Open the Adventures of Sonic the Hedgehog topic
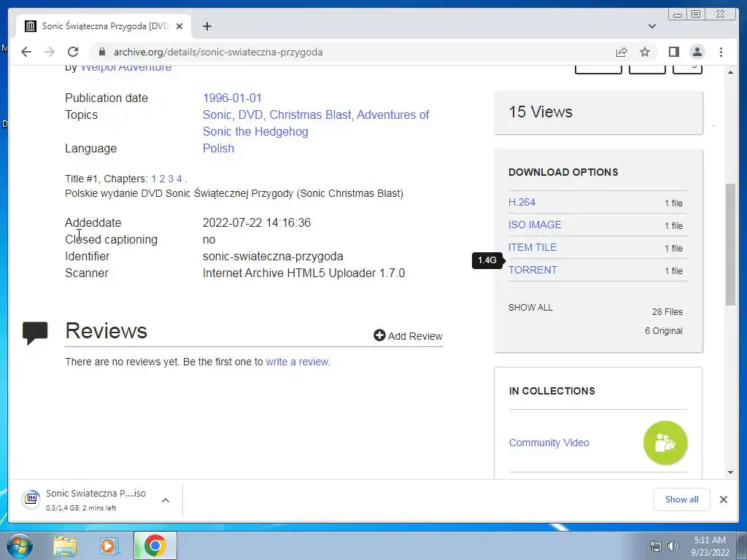The width and height of the screenshot is (747, 560). click(x=316, y=123)
